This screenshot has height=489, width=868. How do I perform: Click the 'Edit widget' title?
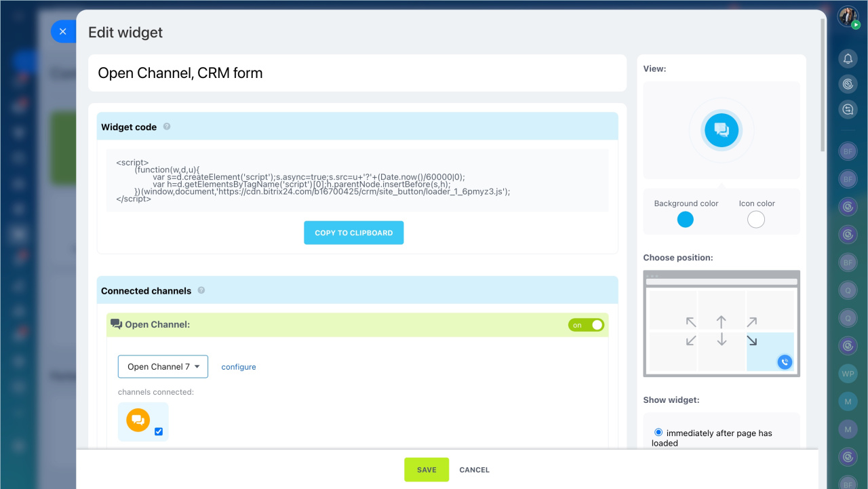pyautogui.click(x=125, y=32)
